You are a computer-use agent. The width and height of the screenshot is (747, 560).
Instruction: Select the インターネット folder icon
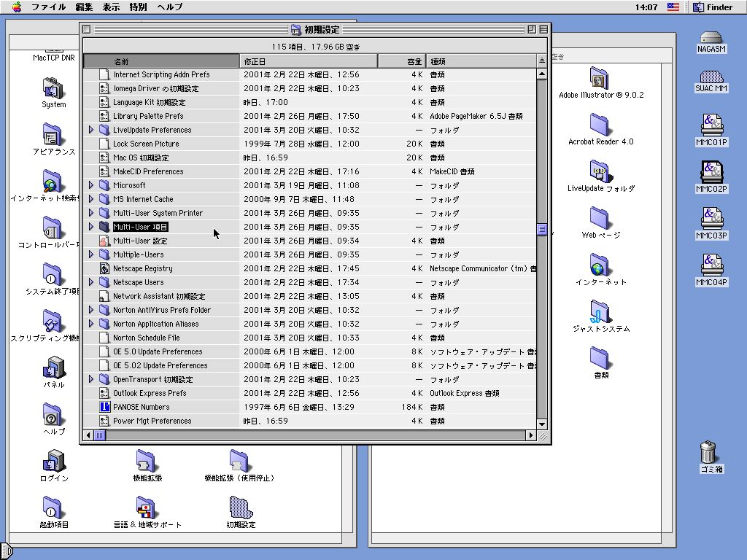point(600,264)
